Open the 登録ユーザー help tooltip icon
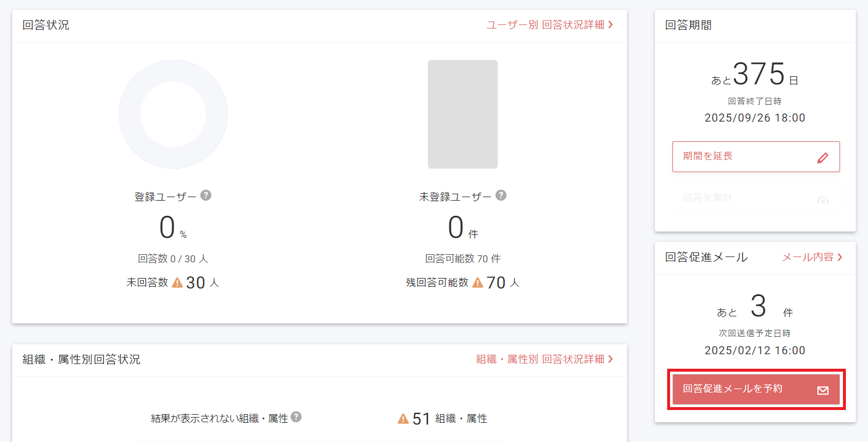Viewport: 868px width, 442px height. pos(206,196)
